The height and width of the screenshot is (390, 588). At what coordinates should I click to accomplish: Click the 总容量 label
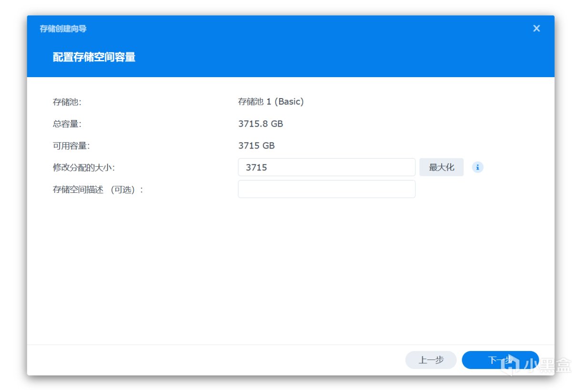(67, 124)
